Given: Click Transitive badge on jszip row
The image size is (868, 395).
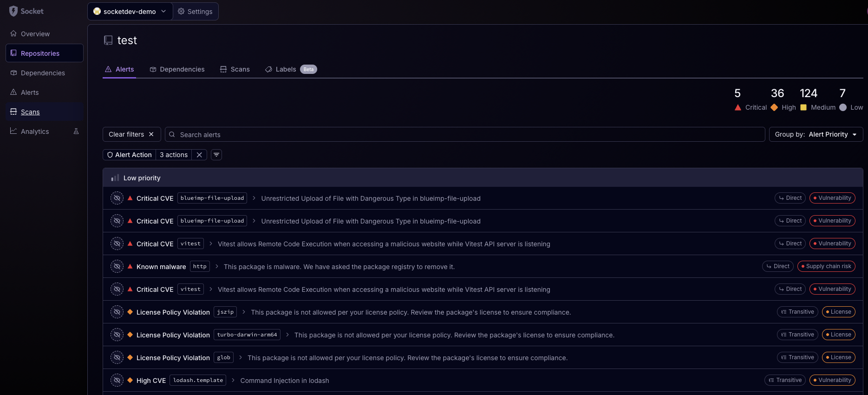Looking at the screenshot, I should pos(798,312).
